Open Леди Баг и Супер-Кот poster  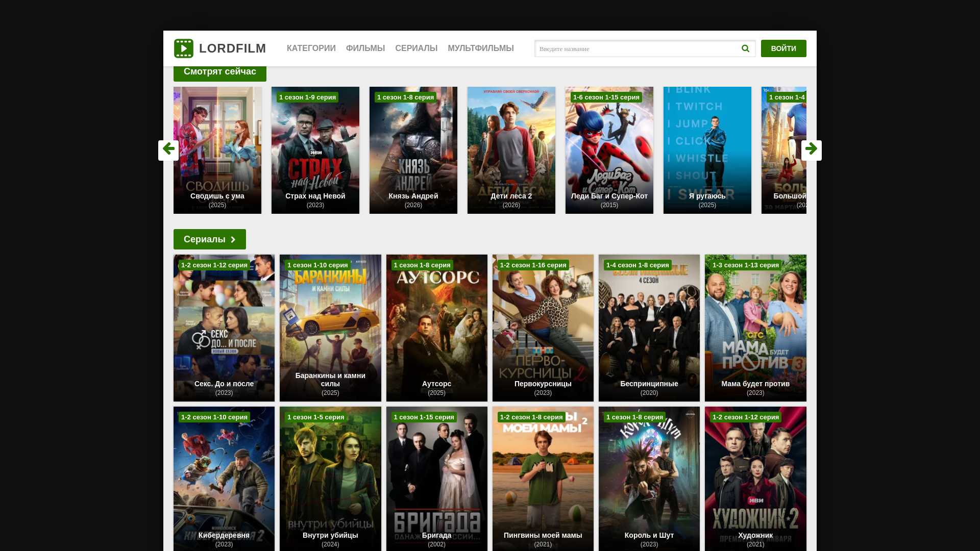(x=609, y=150)
